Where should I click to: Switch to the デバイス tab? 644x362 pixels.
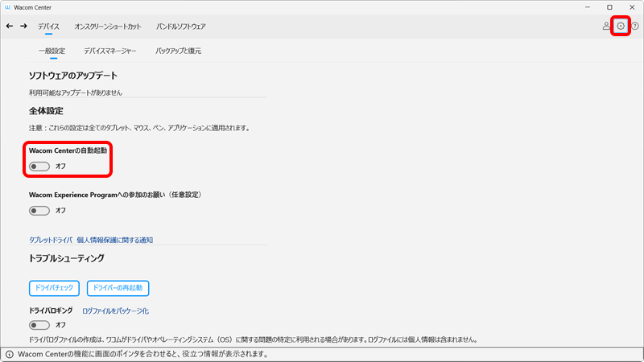coord(48,27)
